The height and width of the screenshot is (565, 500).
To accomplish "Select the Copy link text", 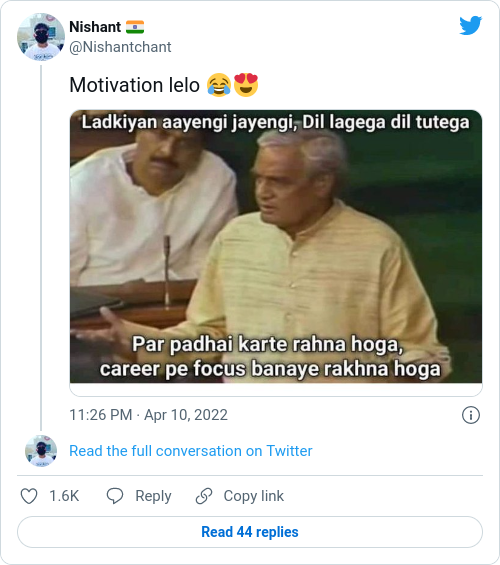I will tap(254, 496).
